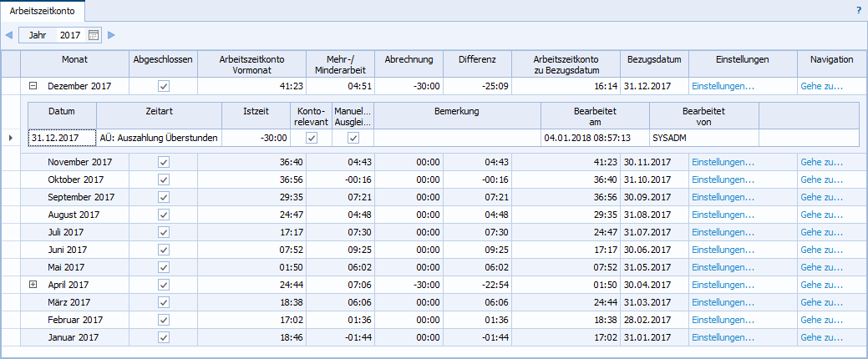Toggle Abgeschlossen checkbox for Dezember 2017
This screenshot has width=868, height=359.
[164, 86]
